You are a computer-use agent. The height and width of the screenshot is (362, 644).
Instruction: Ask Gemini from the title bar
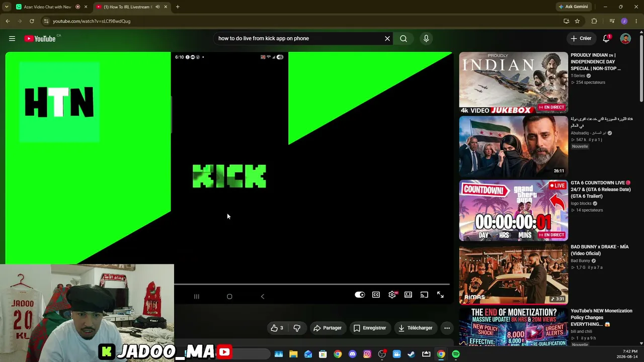[573, 7]
